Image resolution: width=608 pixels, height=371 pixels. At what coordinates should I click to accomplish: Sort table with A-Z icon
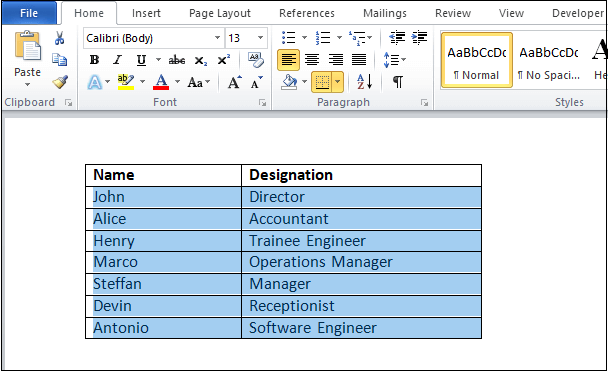pos(364,82)
